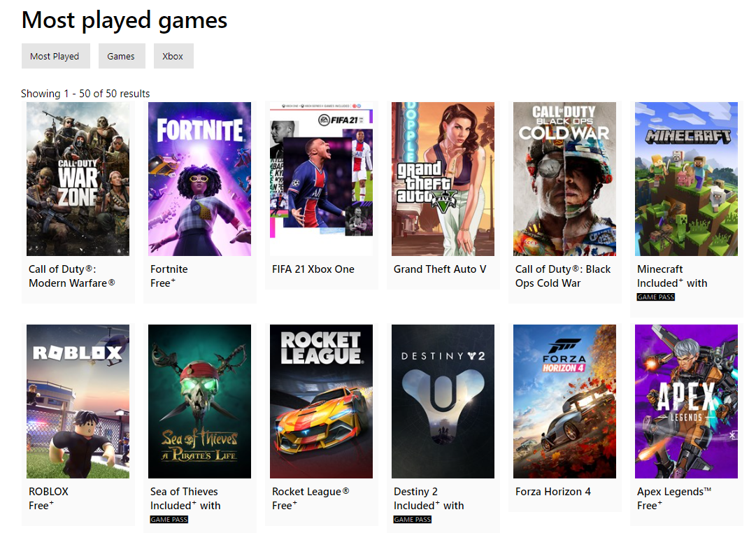This screenshot has height=533, width=756.
Task: Click the Sea of Thieves cover art
Action: click(x=199, y=401)
